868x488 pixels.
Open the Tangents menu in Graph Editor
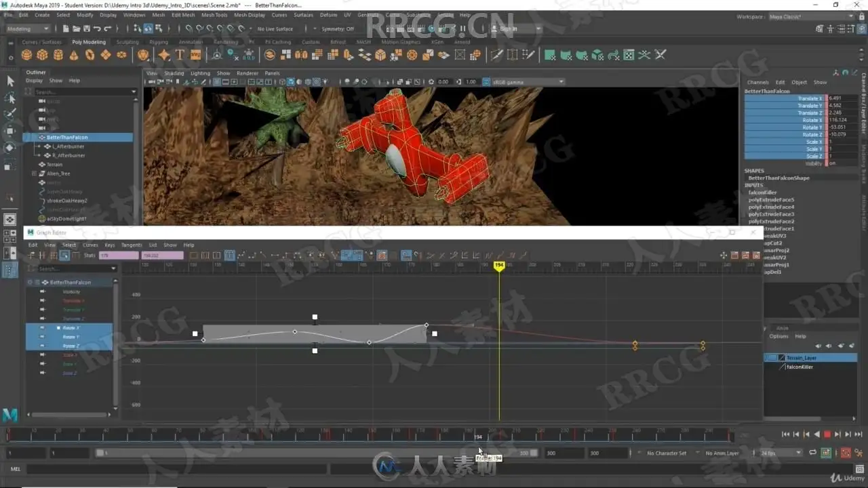pyautogui.click(x=132, y=245)
